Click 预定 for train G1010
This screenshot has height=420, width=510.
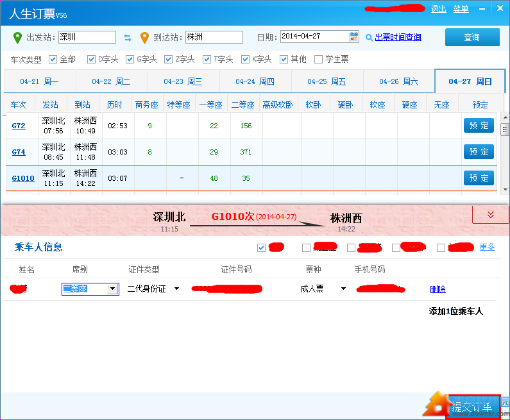point(479,178)
